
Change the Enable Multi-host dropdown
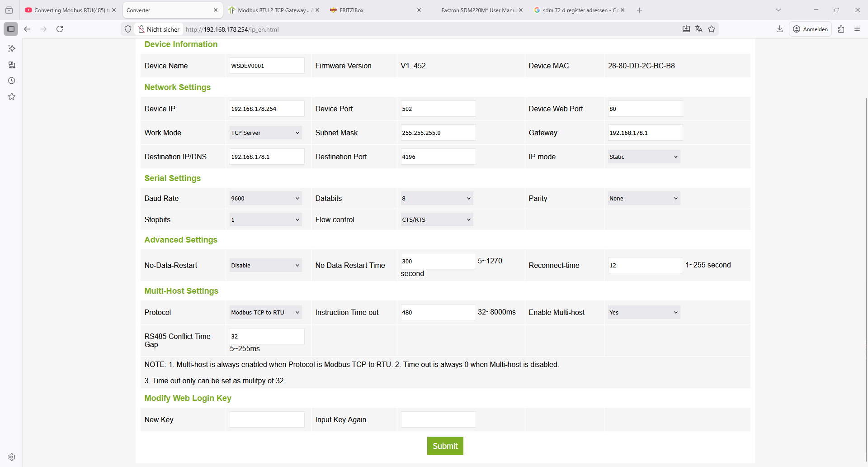click(643, 312)
